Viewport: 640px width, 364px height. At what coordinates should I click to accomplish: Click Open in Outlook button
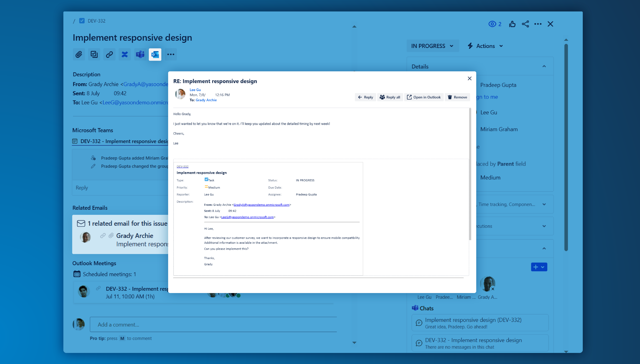point(424,97)
